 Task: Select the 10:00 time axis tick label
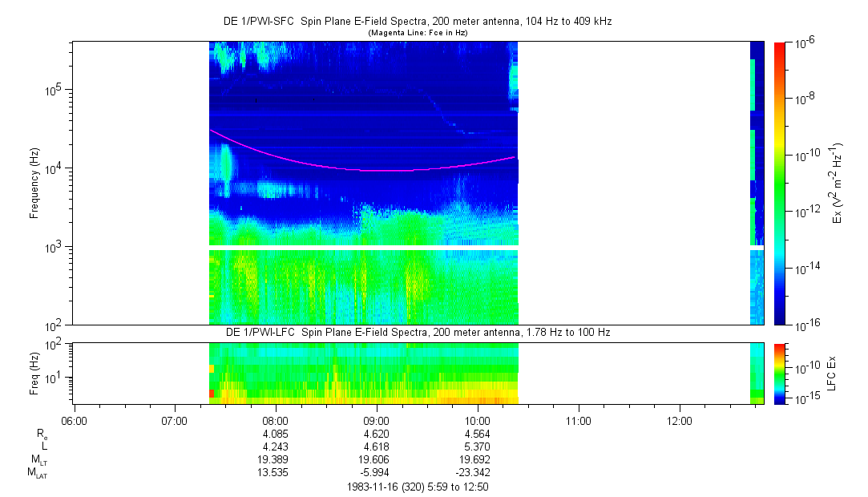pos(478,419)
